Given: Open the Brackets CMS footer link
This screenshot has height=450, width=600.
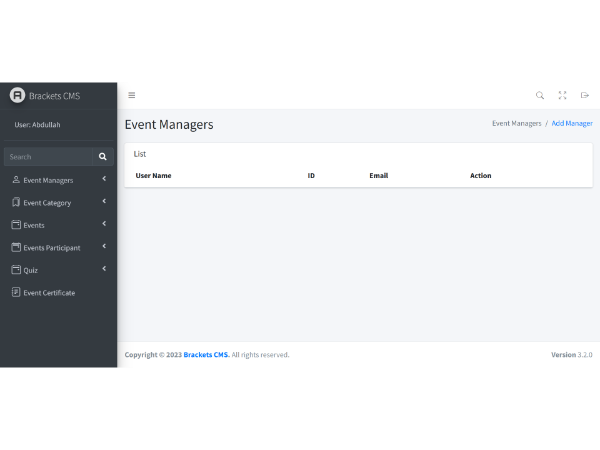Looking at the screenshot, I should pos(206,355).
